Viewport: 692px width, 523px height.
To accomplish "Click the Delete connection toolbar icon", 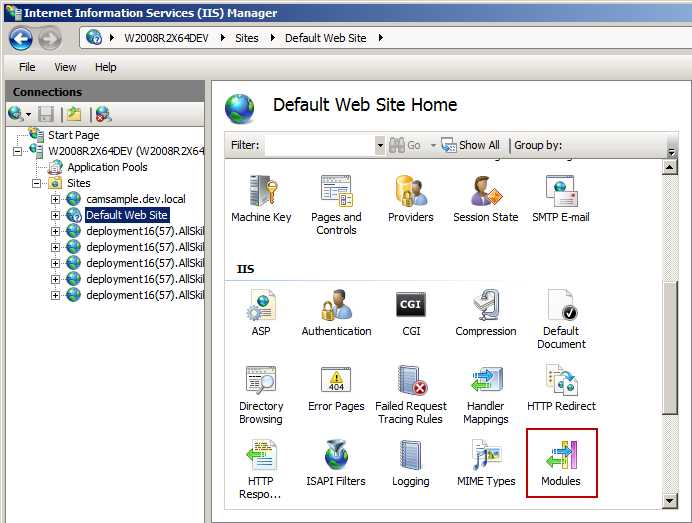I will pos(103,114).
